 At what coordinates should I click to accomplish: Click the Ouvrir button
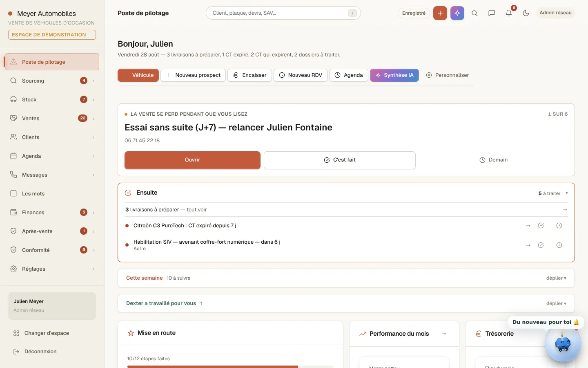point(192,160)
